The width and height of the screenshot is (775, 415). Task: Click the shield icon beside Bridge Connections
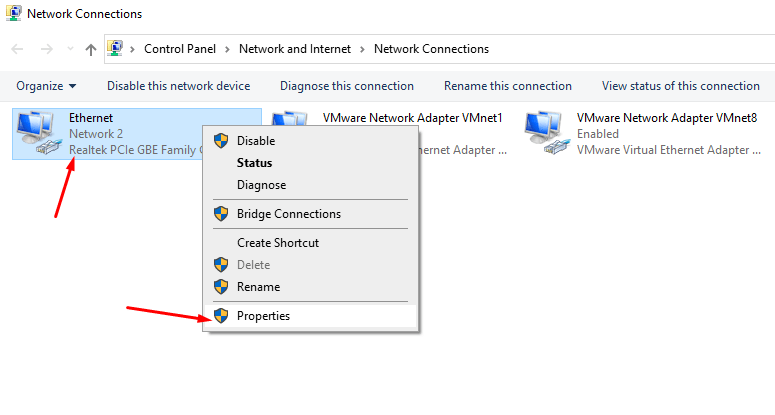pos(221,214)
